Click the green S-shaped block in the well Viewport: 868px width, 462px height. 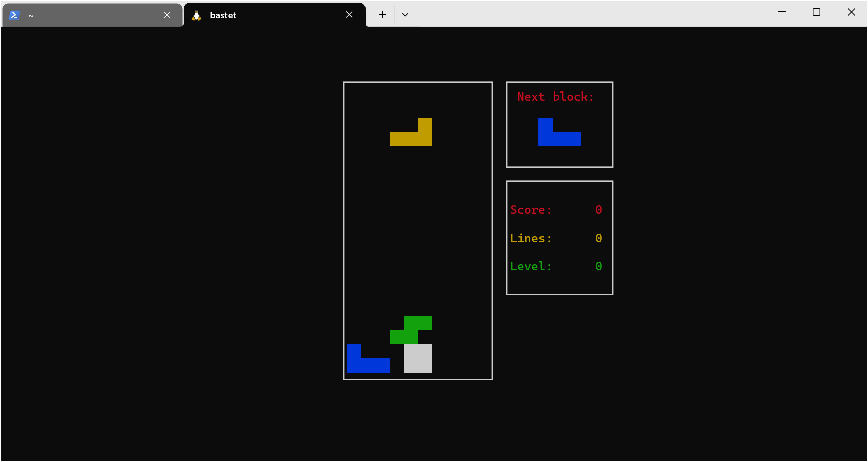pyautogui.click(x=418, y=324)
